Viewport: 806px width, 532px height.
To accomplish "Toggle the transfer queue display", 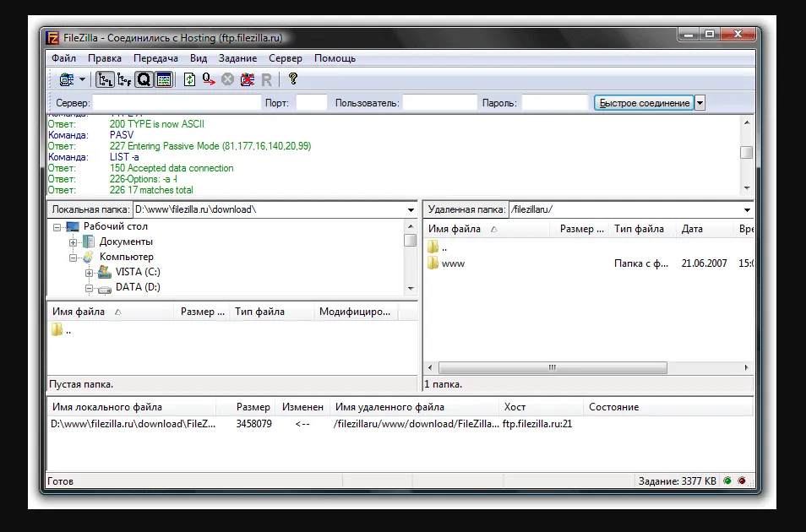I will tap(144, 79).
